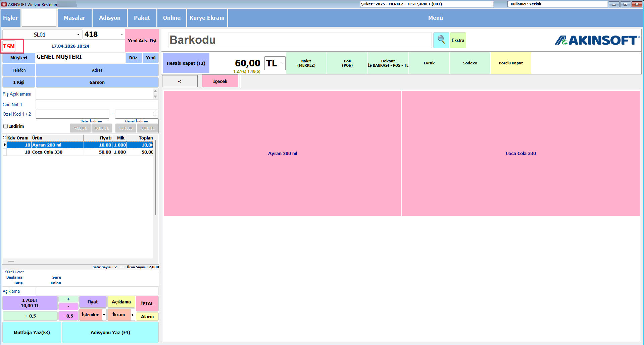Open the SL01 table dropdown
Viewport: 644px width, 345px height.
78,35
